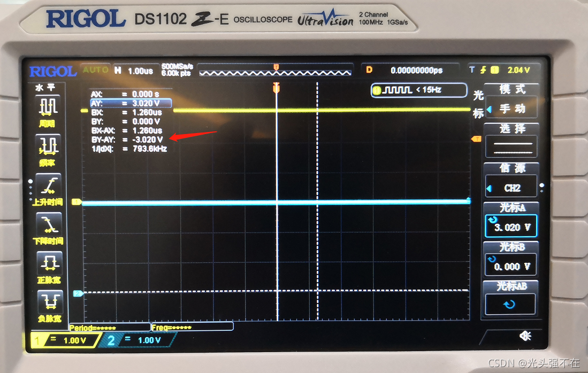Click the speaker sound icon
This screenshot has height=373, width=588.
(526, 336)
